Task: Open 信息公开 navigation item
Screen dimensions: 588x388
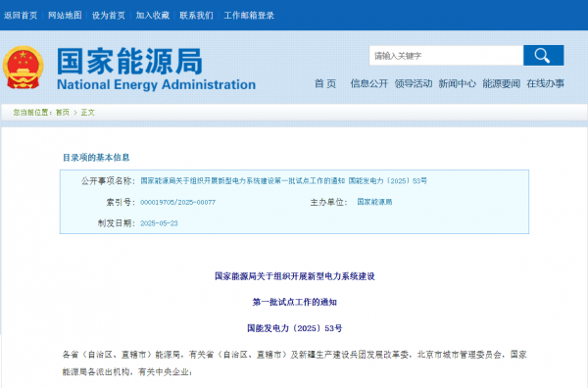Action: [x=369, y=83]
